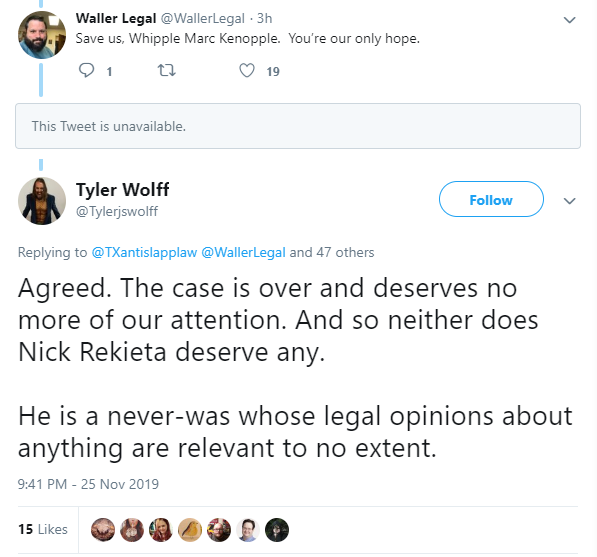Open the bird avatar among likers
597x557 pixels.
190,530
